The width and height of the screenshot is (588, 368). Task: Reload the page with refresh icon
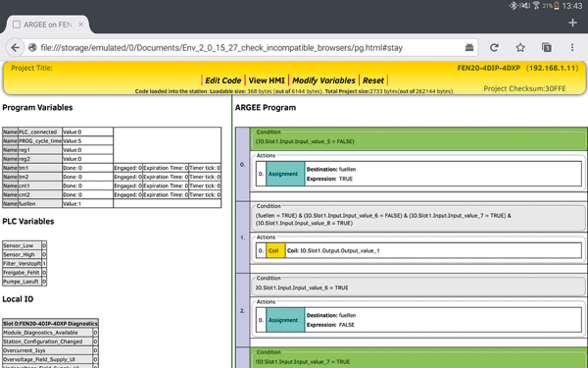tap(494, 47)
